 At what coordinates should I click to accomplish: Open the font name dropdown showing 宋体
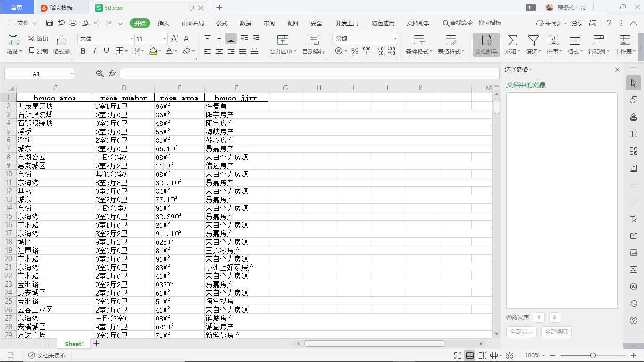point(104,38)
